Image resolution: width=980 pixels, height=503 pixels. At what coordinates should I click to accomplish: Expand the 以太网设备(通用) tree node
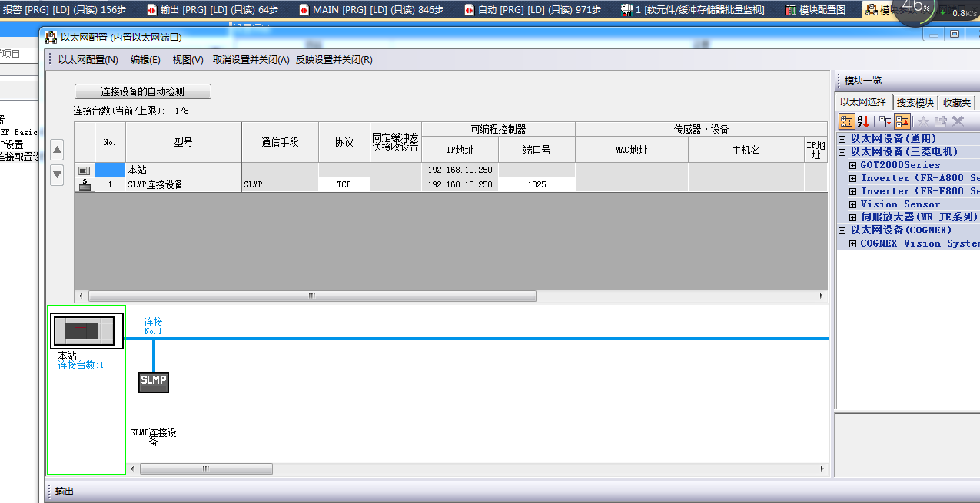842,139
